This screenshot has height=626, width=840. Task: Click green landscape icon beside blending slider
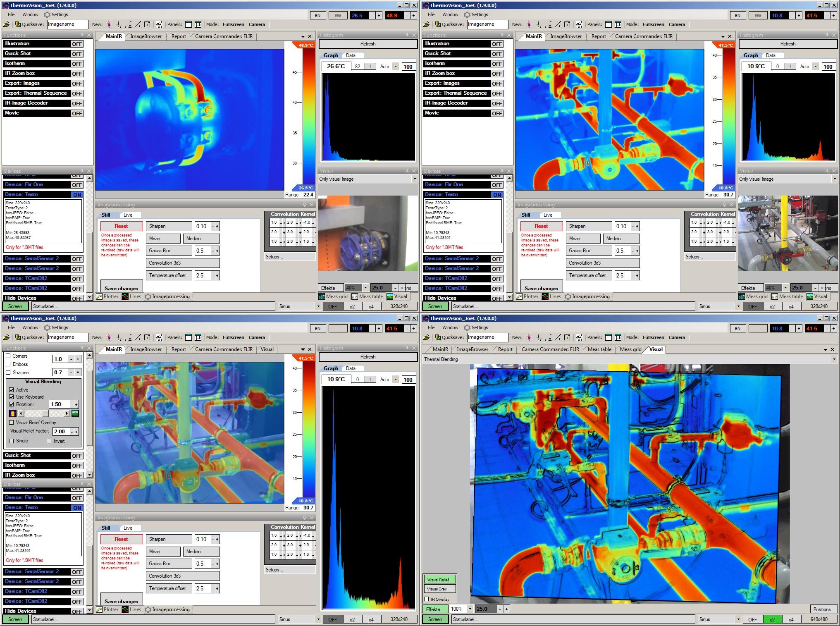point(75,413)
